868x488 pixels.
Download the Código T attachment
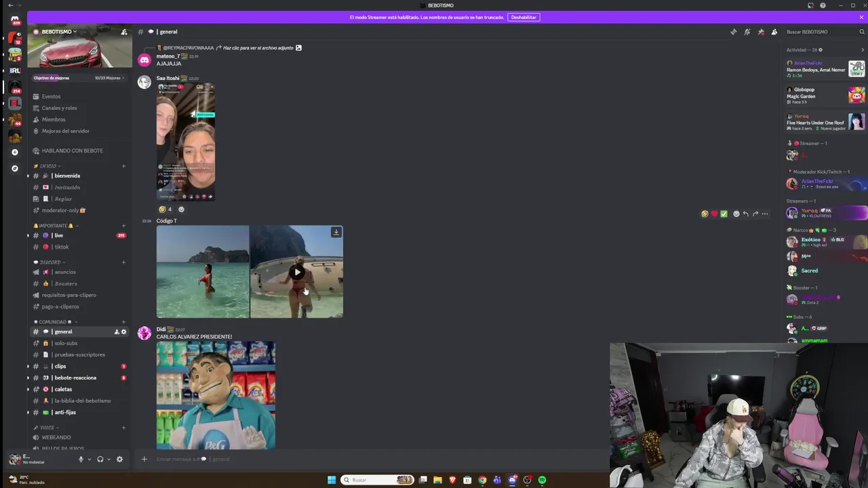click(336, 232)
